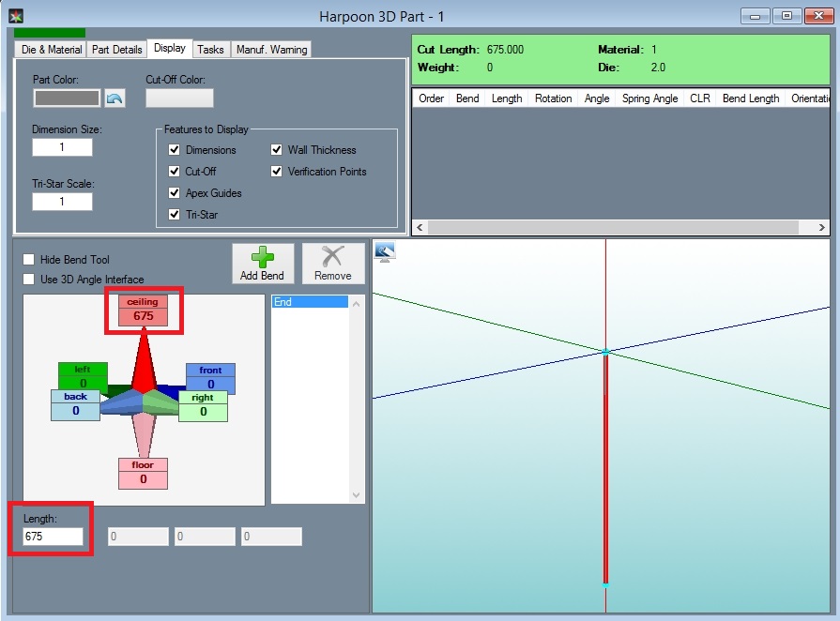Uncheck the Dimensions checkbox
Viewport: 840px width, 621px height.
(175, 150)
